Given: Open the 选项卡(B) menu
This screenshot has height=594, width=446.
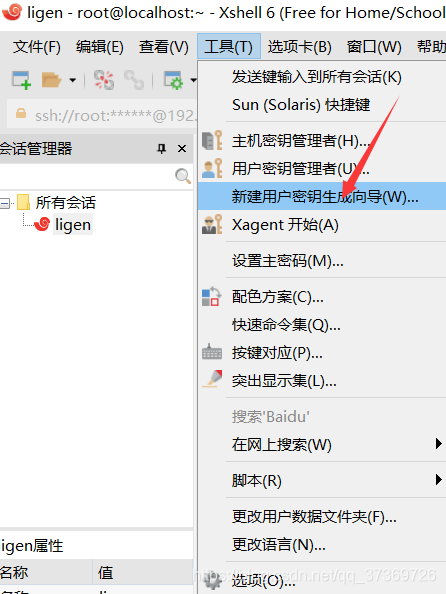Looking at the screenshot, I should coord(299,47).
